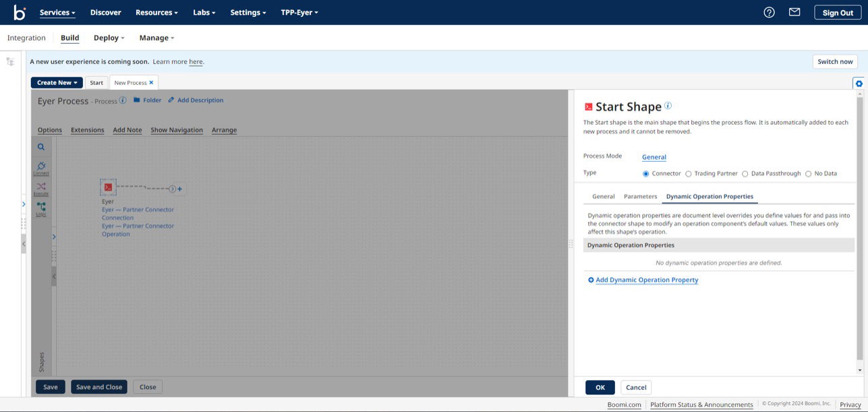This screenshot has width=868, height=412.
Task: Select the Dynamic Operation Properties tab
Action: (x=710, y=196)
